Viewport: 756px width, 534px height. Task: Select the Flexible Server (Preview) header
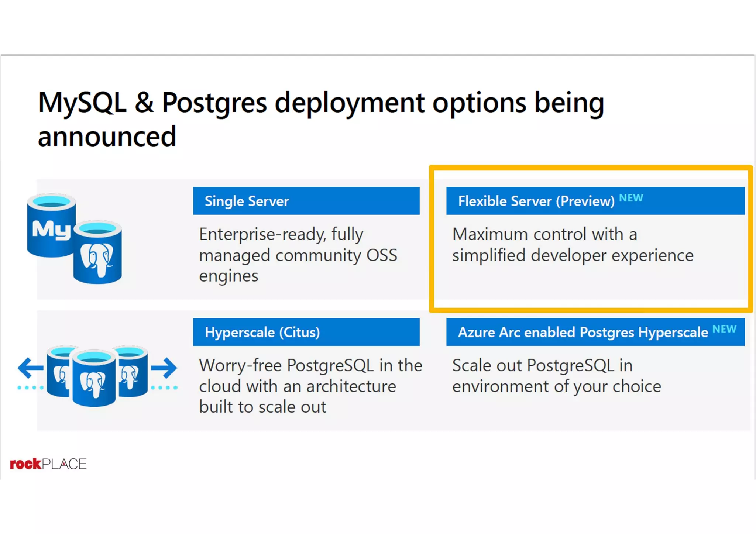click(595, 201)
